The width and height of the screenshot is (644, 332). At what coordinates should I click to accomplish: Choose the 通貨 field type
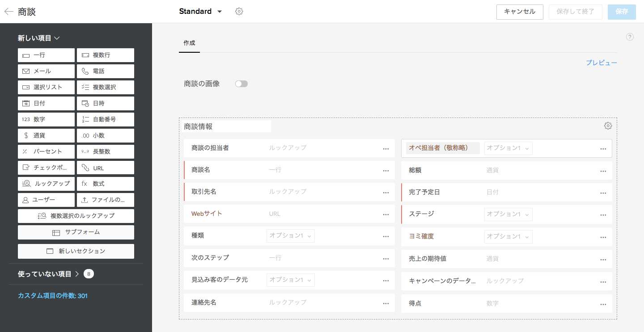coord(47,136)
